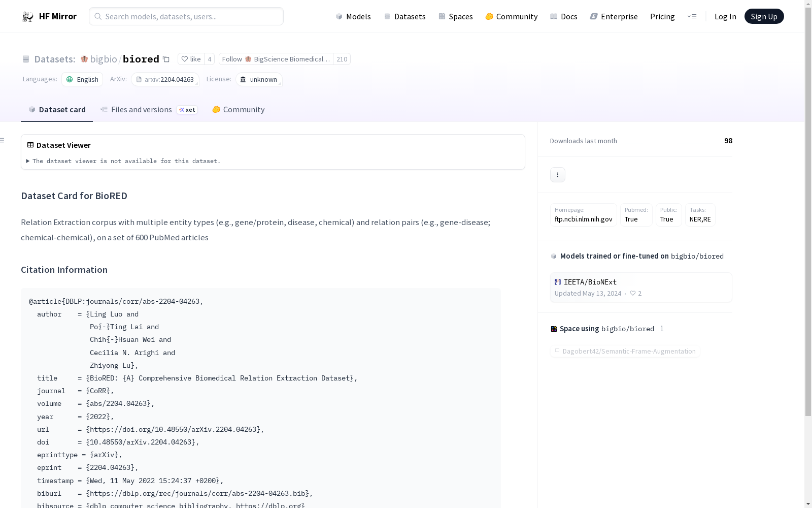Click the Public True tag

click(669, 215)
